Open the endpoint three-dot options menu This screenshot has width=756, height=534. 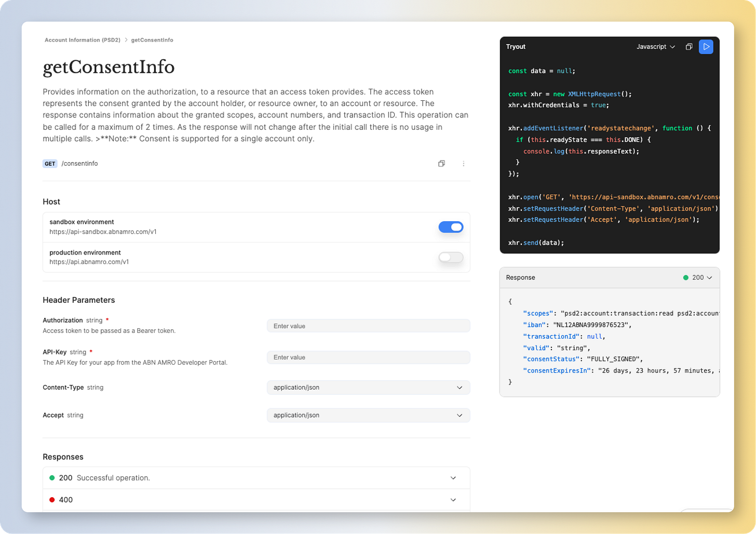point(464,164)
